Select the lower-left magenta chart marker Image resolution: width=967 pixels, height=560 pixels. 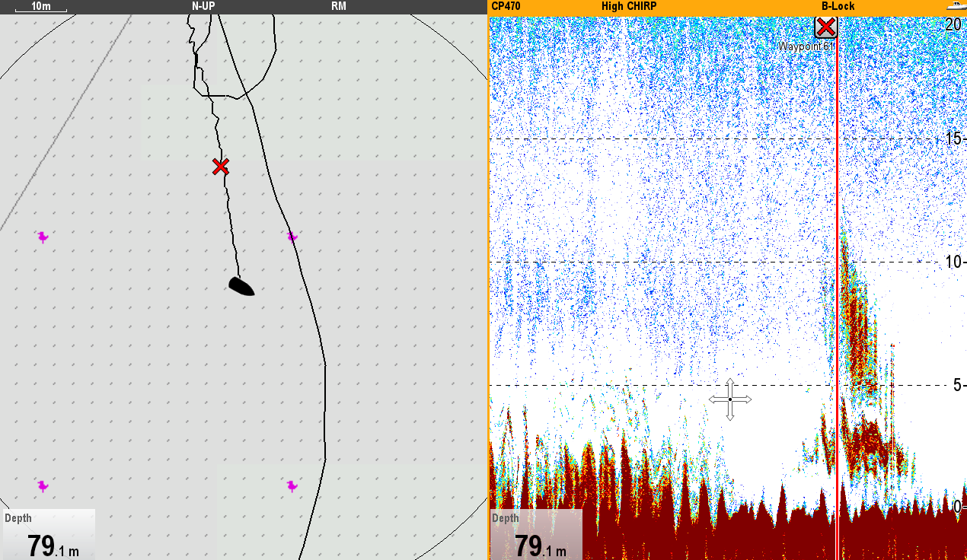(x=43, y=485)
